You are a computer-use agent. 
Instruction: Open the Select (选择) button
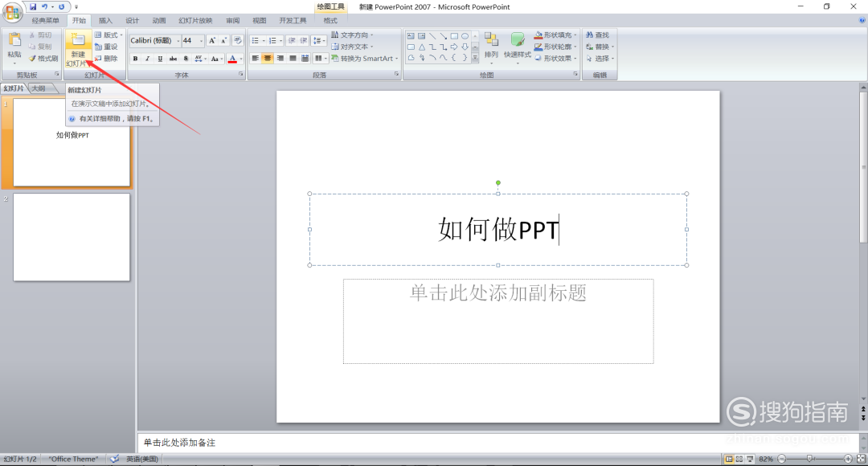tap(600, 58)
